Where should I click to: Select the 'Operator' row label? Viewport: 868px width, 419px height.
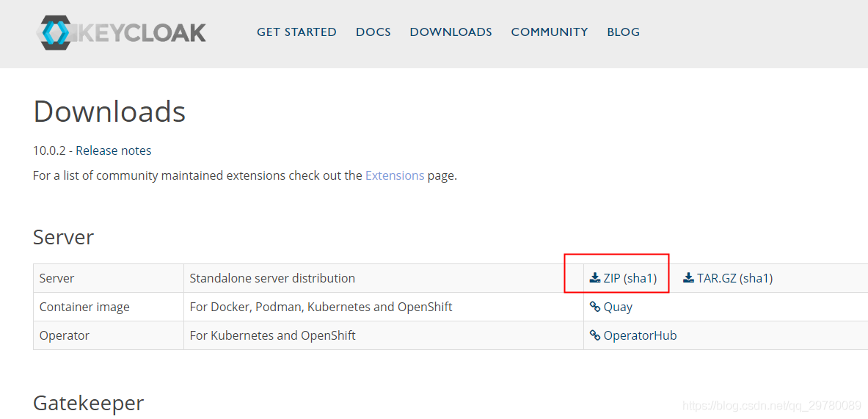65,335
